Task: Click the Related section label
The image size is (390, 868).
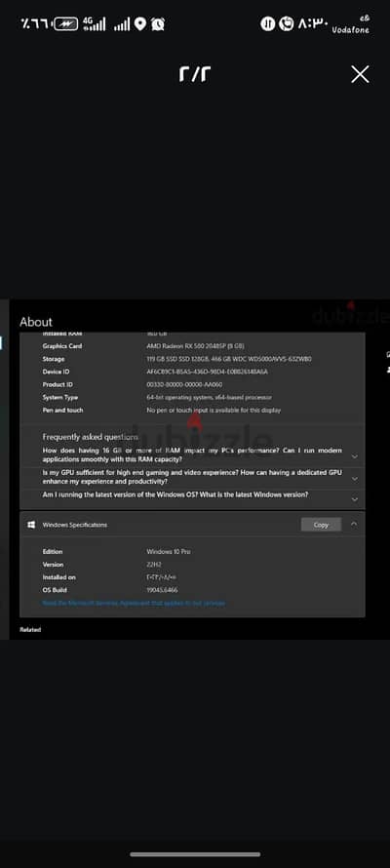Action: click(x=30, y=629)
